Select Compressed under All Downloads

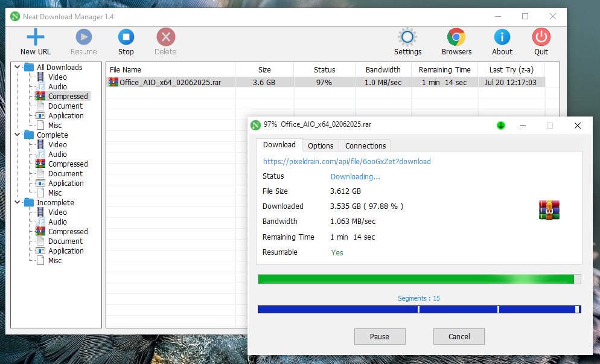(x=68, y=96)
